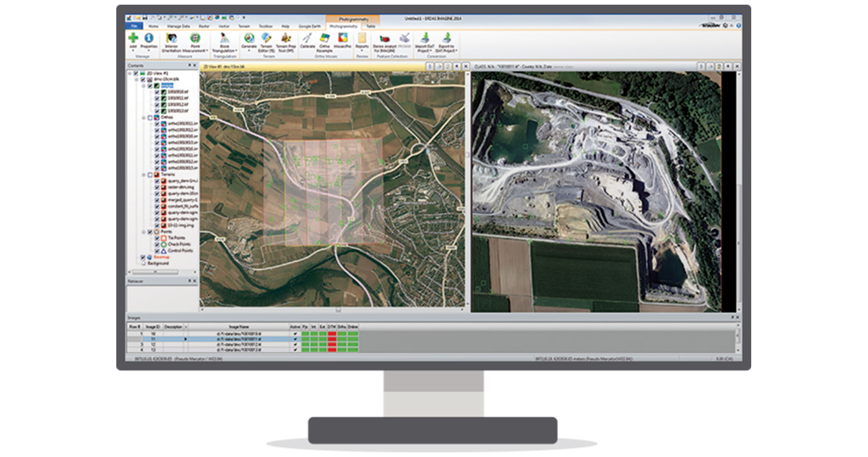Uncheck the Check Points layer checkbox
Screen dimensions: 868x457
(x=157, y=244)
